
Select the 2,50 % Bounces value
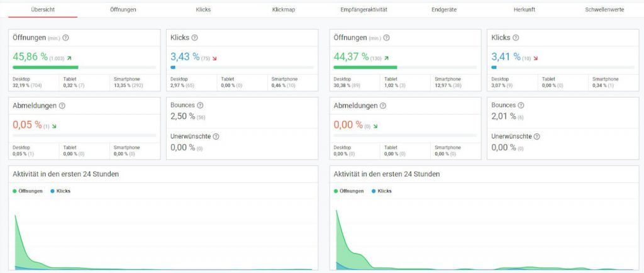coord(183,116)
